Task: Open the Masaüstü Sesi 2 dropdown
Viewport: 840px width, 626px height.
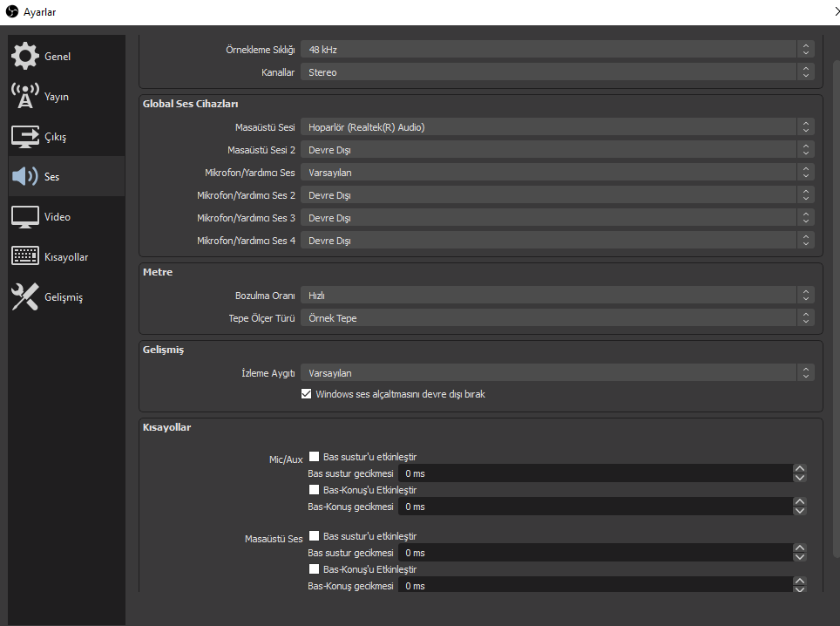Action: pyautogui.click(x=557, y=150)
